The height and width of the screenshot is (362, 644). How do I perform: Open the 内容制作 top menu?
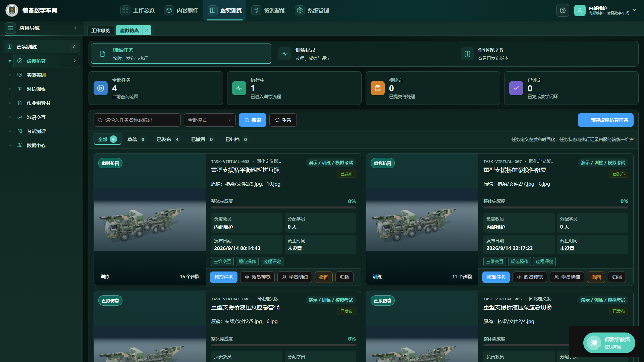click(x=181, y=10)
